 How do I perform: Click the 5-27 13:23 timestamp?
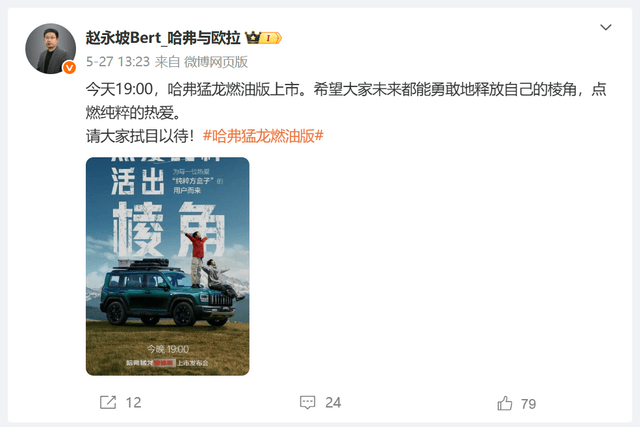click(118, 62)
